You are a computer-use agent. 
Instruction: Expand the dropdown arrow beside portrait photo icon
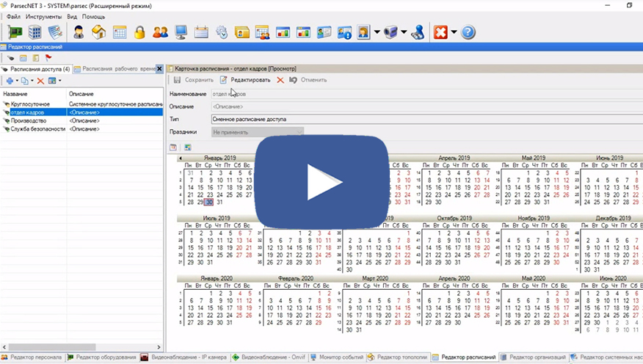click(377, 32)
